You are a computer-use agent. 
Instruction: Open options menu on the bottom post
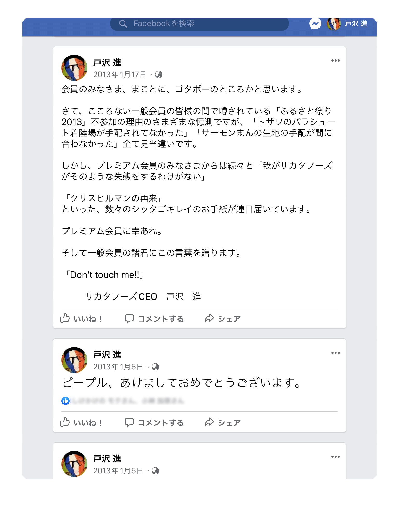pyautogui.click(x=335, y=457)
